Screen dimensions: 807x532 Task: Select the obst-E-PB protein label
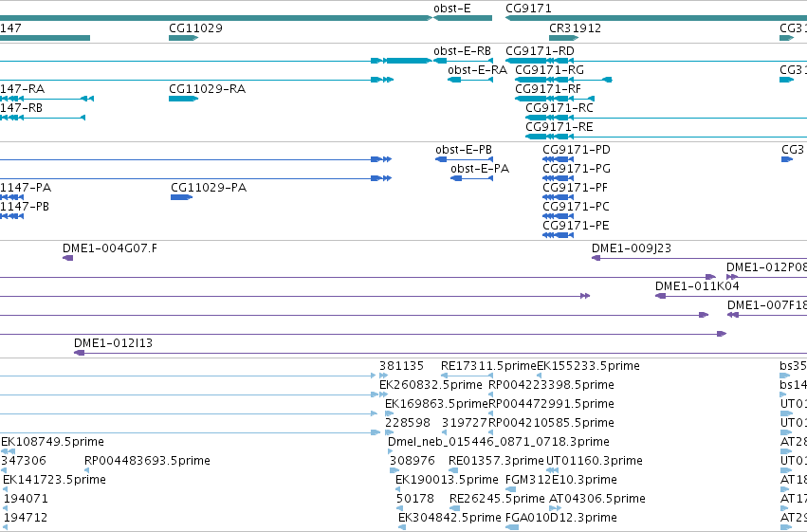464,150
